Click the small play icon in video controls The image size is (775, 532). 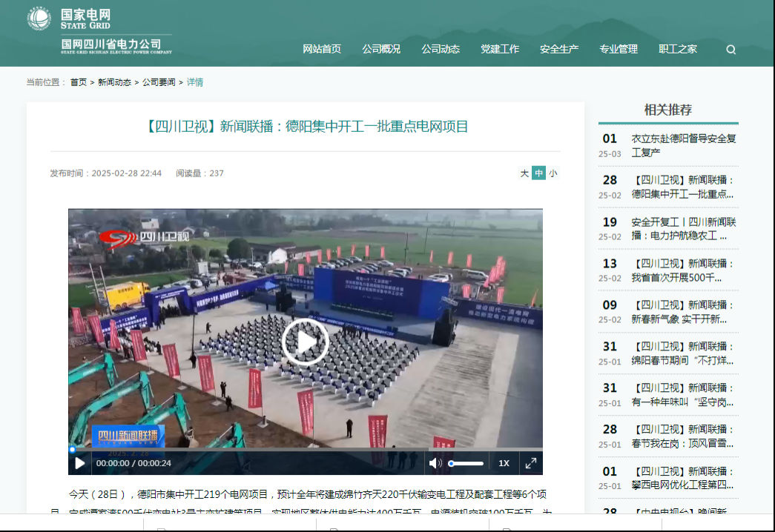click(80, 463)
